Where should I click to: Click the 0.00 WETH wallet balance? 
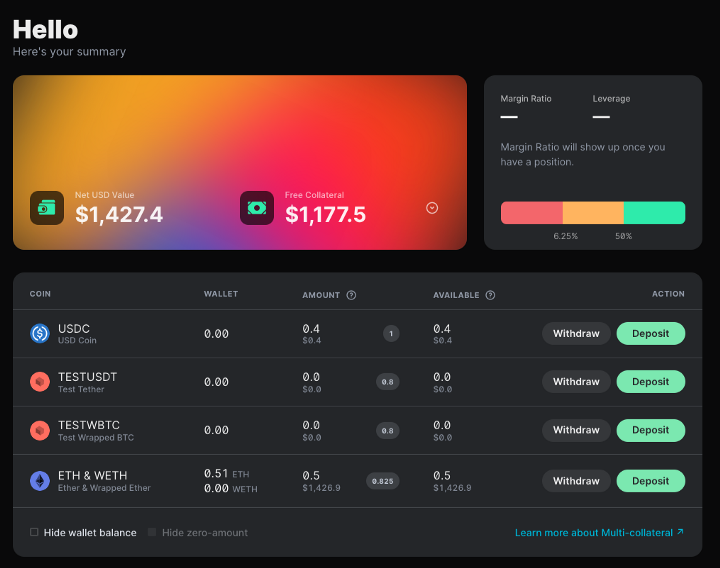pos(231,489)
